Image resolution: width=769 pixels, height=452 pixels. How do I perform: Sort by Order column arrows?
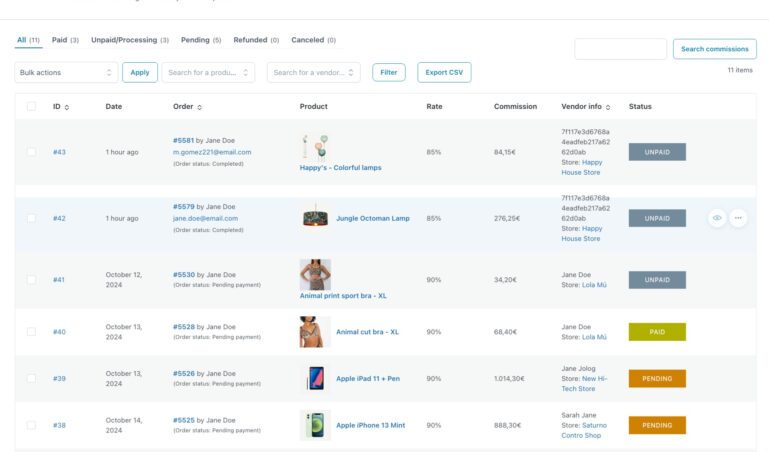(x=199, y=107)
